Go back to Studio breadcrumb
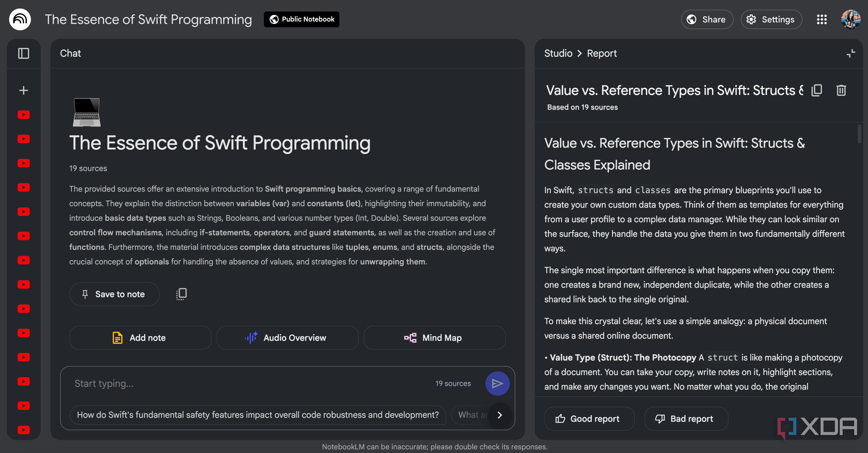This screenshot has height=453, width=868. click(558, 53)
